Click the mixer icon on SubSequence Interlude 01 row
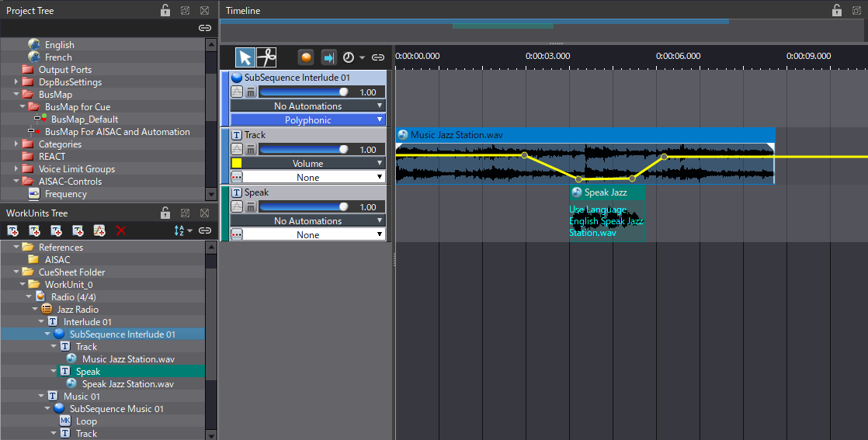This screenshot has width=868, height=440. (251, 92)
